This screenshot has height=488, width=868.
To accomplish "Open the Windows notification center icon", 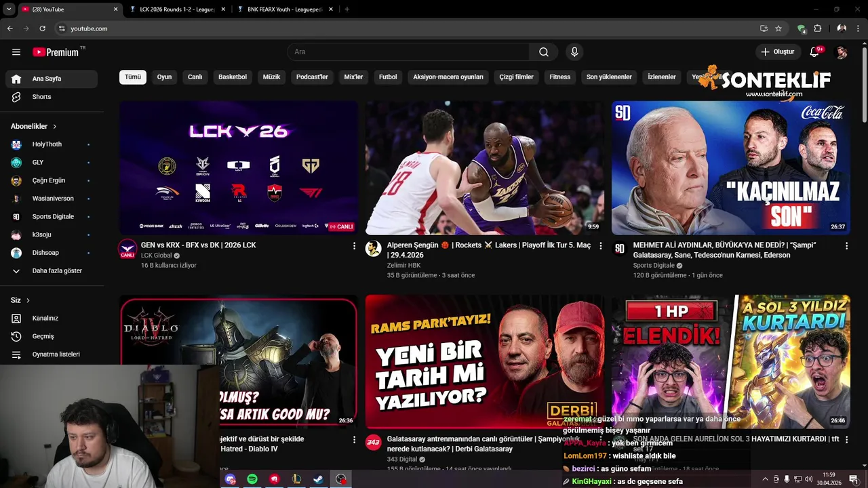I will coord(854,479).
